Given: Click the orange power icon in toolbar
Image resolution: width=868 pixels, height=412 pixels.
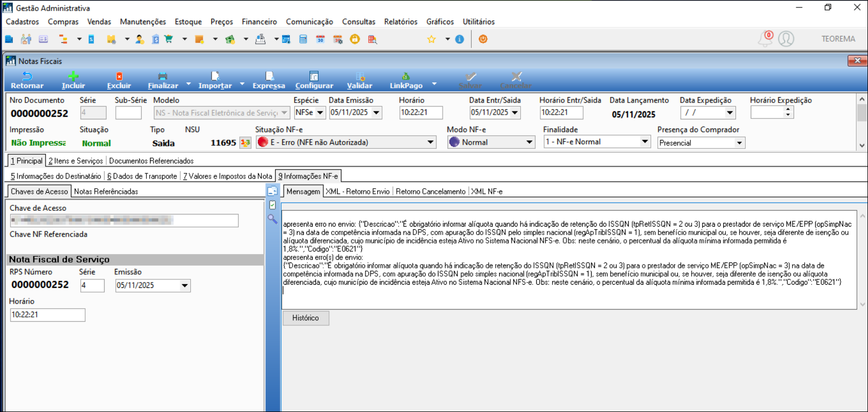Looking at the screenshot, I should coord(483,40).
